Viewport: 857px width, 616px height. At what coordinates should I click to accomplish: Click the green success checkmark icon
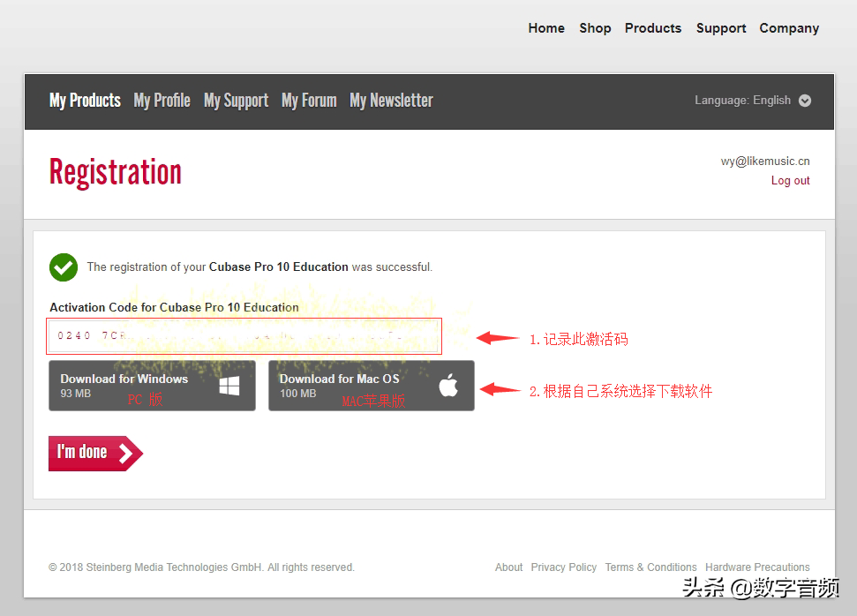pyautogui.click(x=64, y=267)
